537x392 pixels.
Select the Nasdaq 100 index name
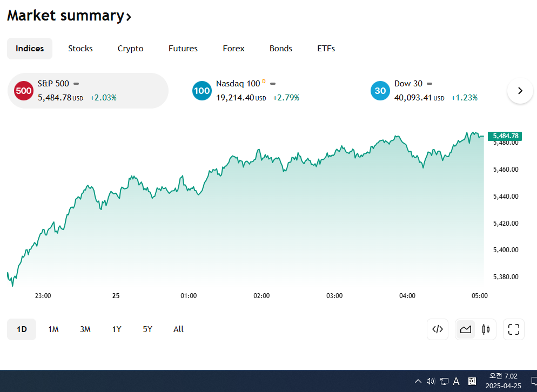tap(238, 84)
